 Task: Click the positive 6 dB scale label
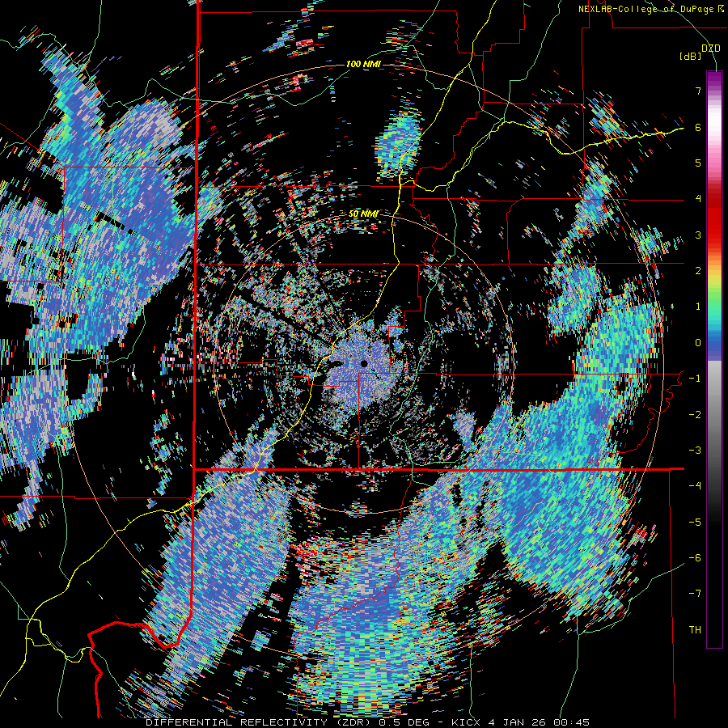point(698,127)
